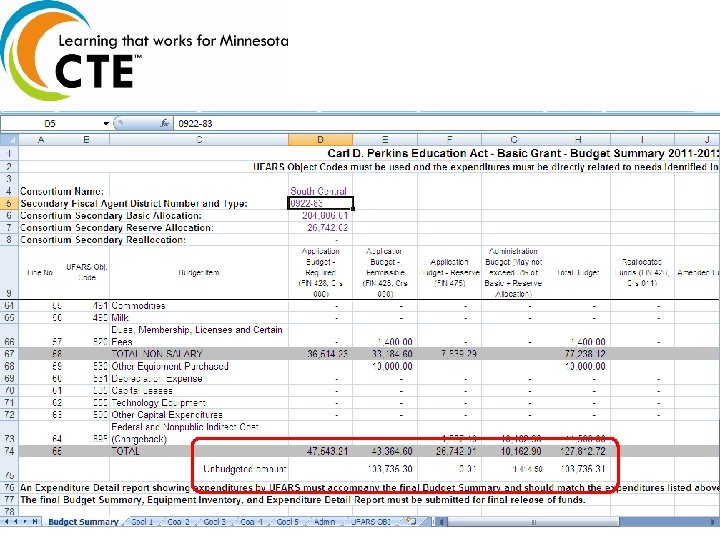Switch to the UFARS OBJ sheet tab
Image resolution: width=720 pixels, height=540 pixels.
click(x=371, y=522)
